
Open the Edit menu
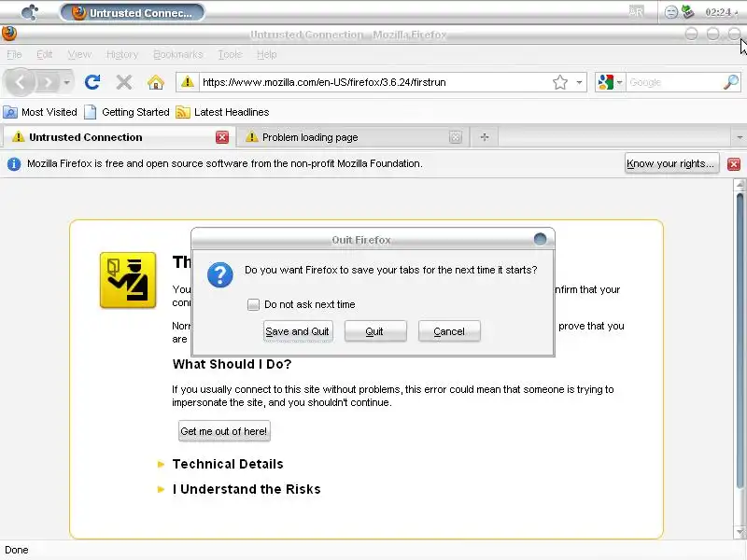44,54
